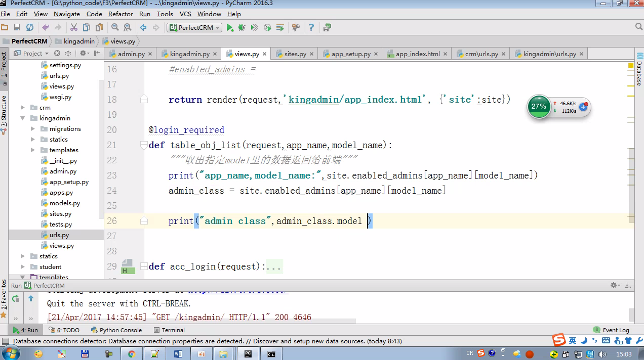The width and height of the screenshot is (644, 360).
Task: Open the PerfectCRM run configuration dropdown
Action: point(194,27)
